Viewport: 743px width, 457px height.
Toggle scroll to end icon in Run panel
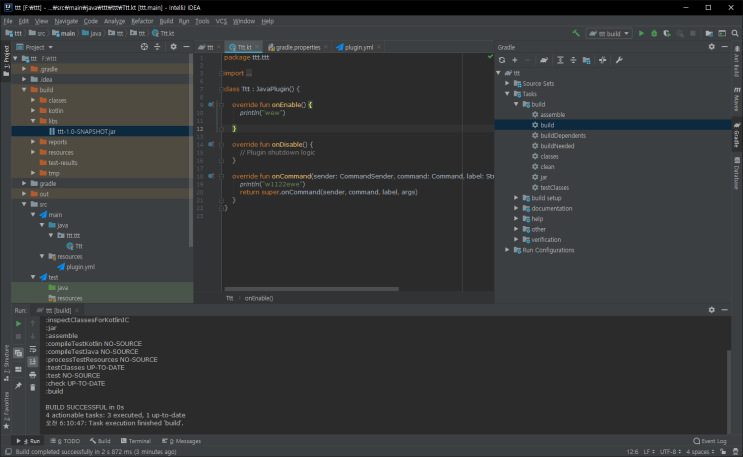click(33, 362)
